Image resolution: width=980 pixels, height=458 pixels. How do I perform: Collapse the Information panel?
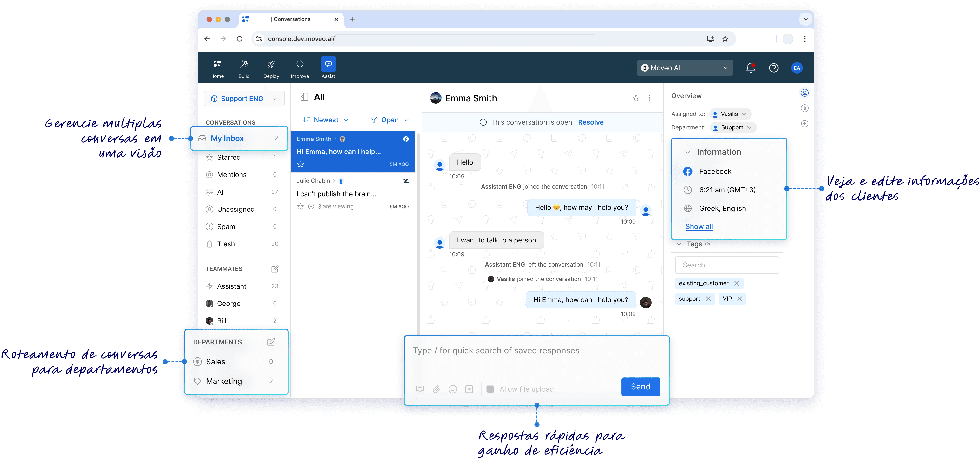[688, 152]
